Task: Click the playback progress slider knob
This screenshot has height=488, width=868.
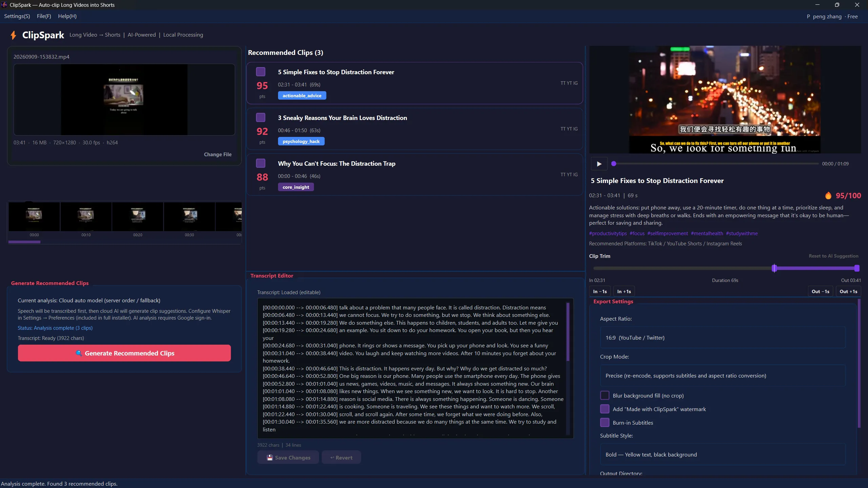Action: click(614, 164)
